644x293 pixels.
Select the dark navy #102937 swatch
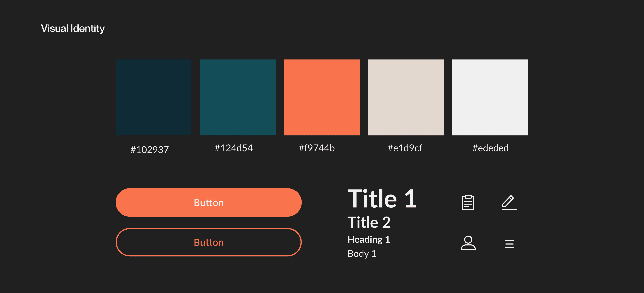(154, 97)
